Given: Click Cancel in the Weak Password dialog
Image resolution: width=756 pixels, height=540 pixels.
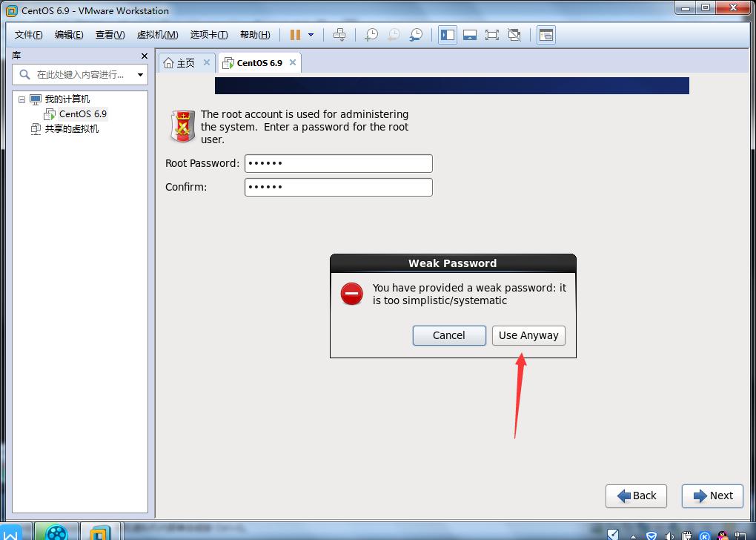Looking at the screenshot, I should [449, 335].
